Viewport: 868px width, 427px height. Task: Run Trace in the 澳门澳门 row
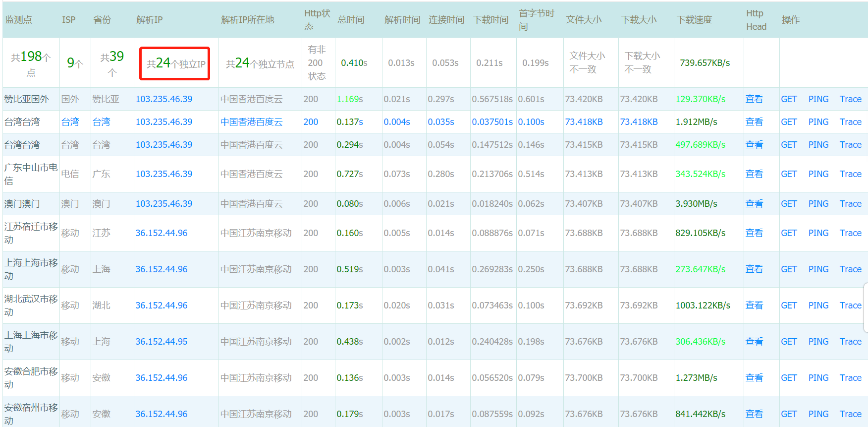(x=851, y=204)
